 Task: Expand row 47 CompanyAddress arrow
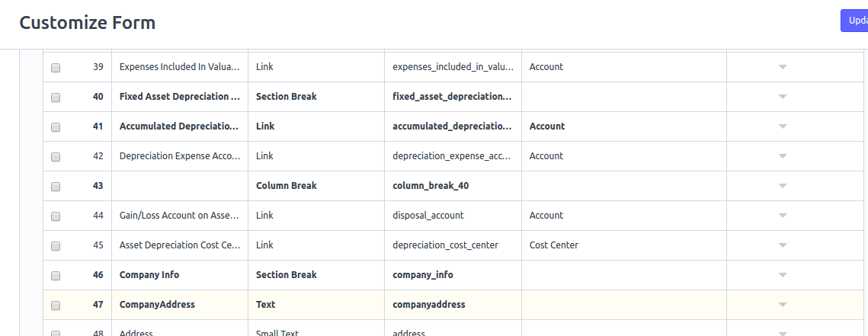tap(782, 305)
